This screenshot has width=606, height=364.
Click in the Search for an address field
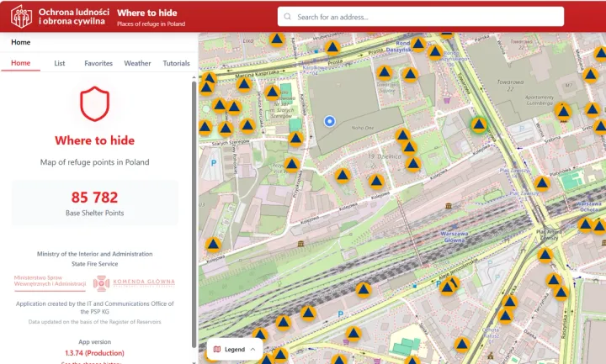coord(421,17)
